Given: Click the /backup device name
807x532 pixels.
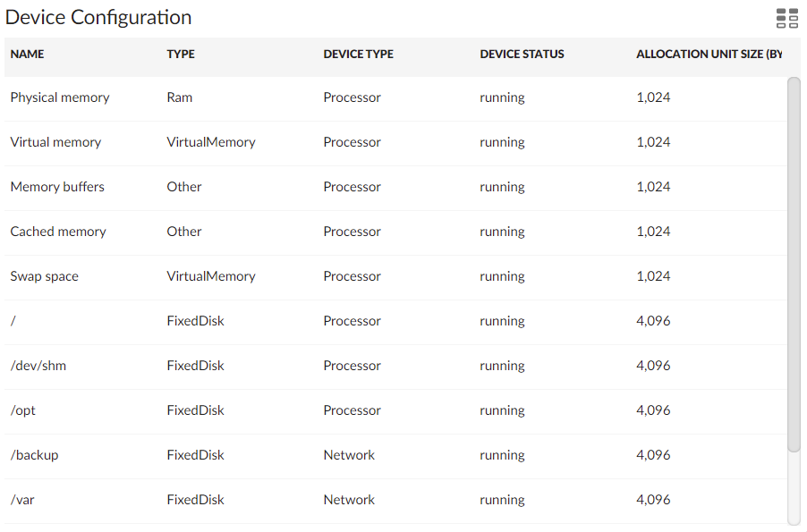Looking at the screenshot, I should tap(34, 455).
